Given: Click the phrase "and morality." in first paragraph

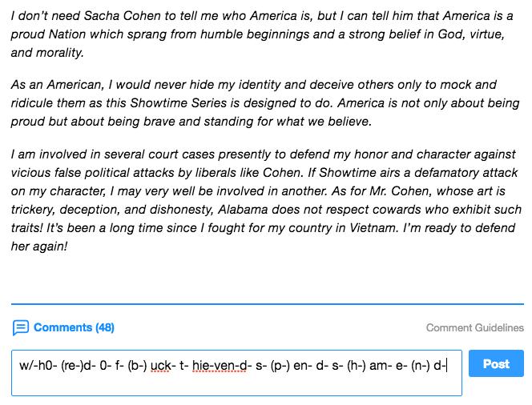Looking at the screenshot, I should pyautogui.click(x=47, y=53).
